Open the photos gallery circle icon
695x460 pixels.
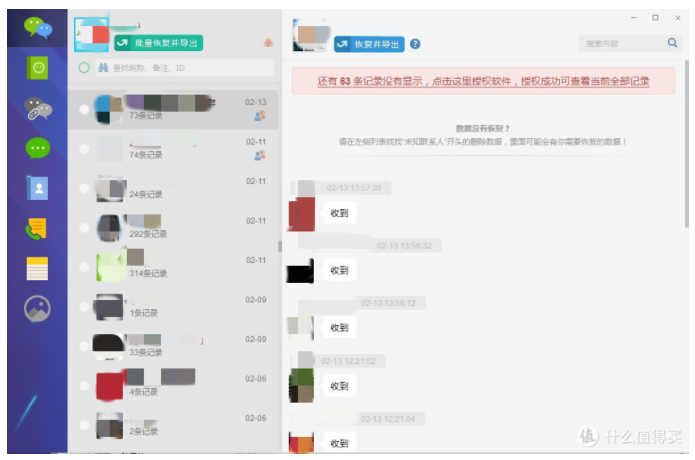pos(38,309)
